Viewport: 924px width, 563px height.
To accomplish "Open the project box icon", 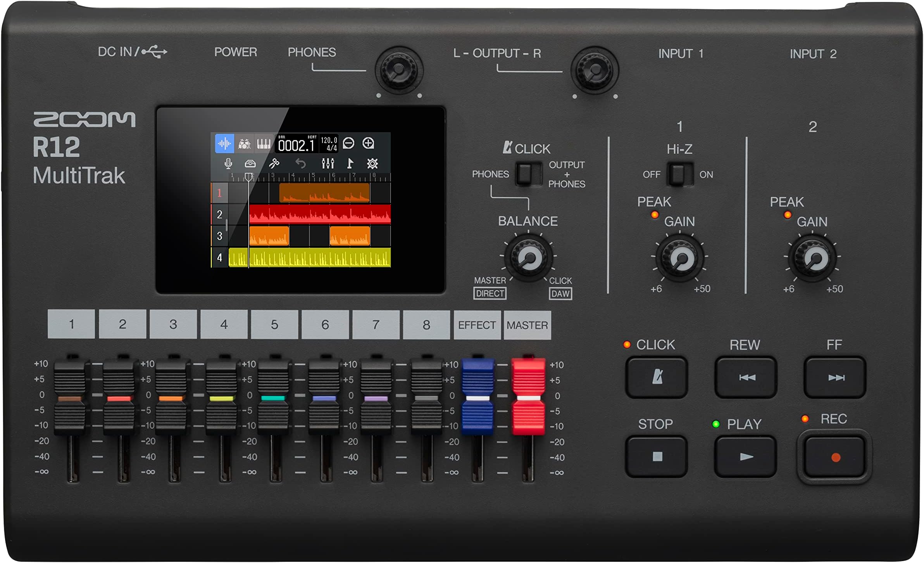I will (250, 164).
